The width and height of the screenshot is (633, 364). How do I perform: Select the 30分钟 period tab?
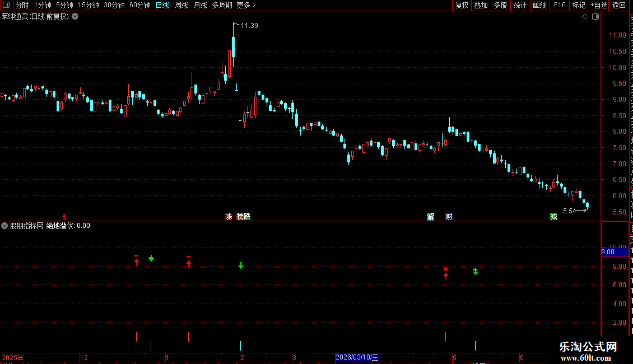click(114, 5)
